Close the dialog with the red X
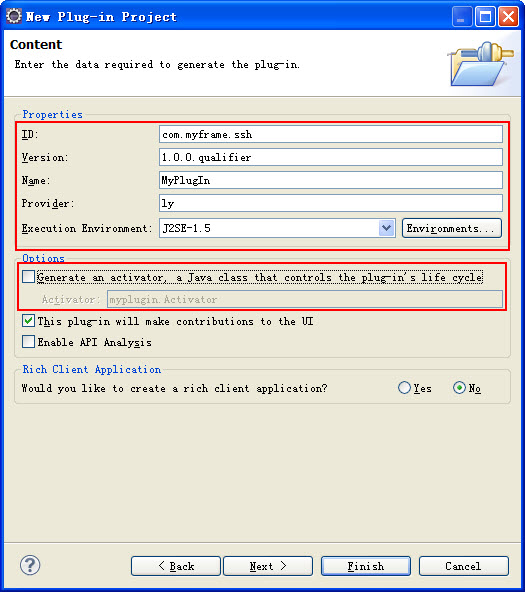Viewport: 525px width, 592px height. click(x=508, y=17)
